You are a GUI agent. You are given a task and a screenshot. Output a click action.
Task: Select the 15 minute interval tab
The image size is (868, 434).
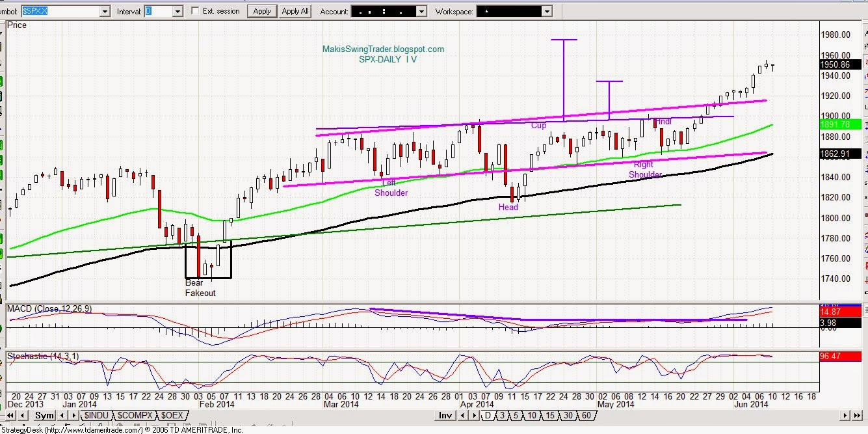pyautogui.click(x=549, y=415)
